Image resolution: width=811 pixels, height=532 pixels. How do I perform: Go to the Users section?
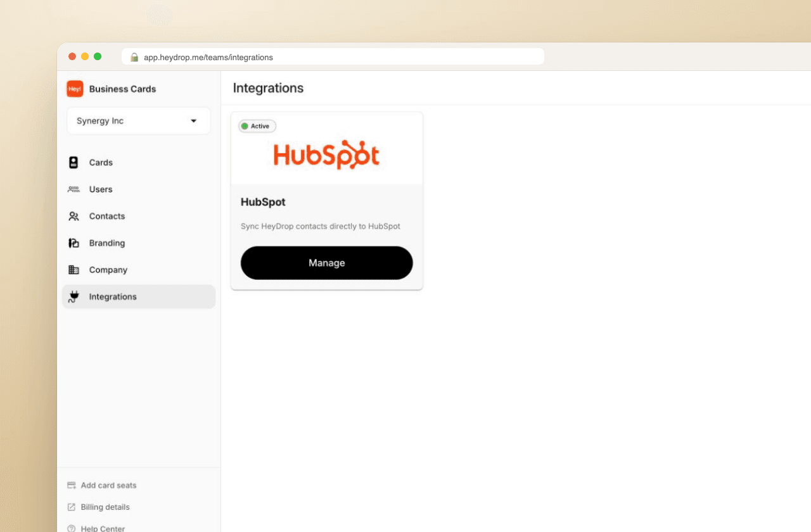pos(139,189)
